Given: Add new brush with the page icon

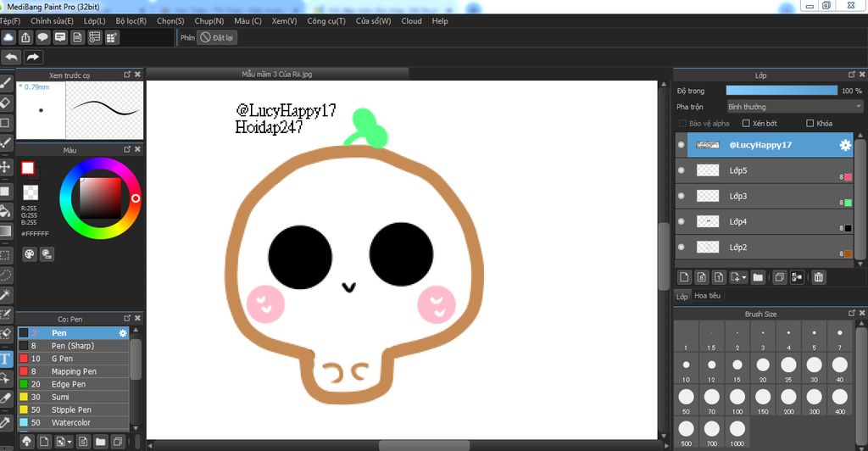Looking at the screenshot, I should point(44,442).
